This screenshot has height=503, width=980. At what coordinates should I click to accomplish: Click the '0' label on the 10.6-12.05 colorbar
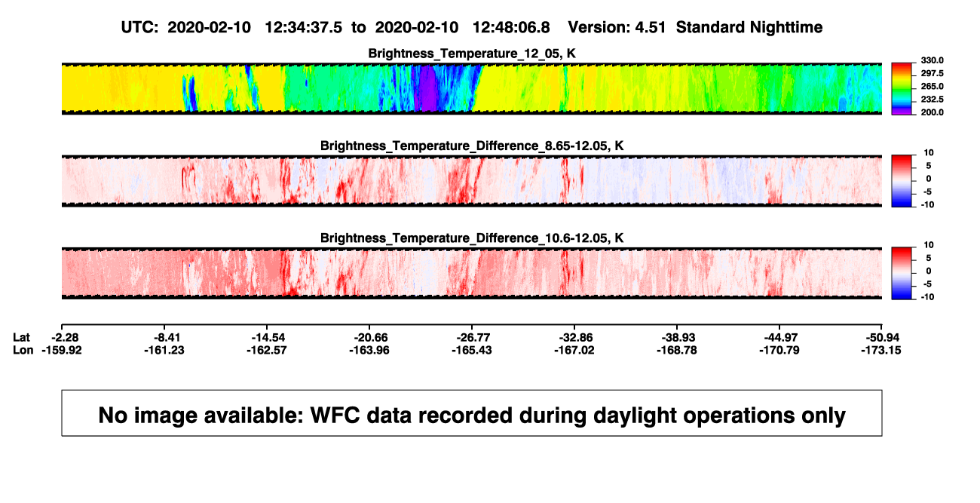pos(927,271)
